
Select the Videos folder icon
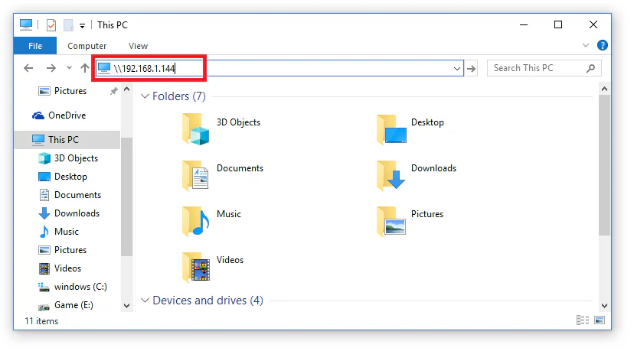click(x=196, y=267)
